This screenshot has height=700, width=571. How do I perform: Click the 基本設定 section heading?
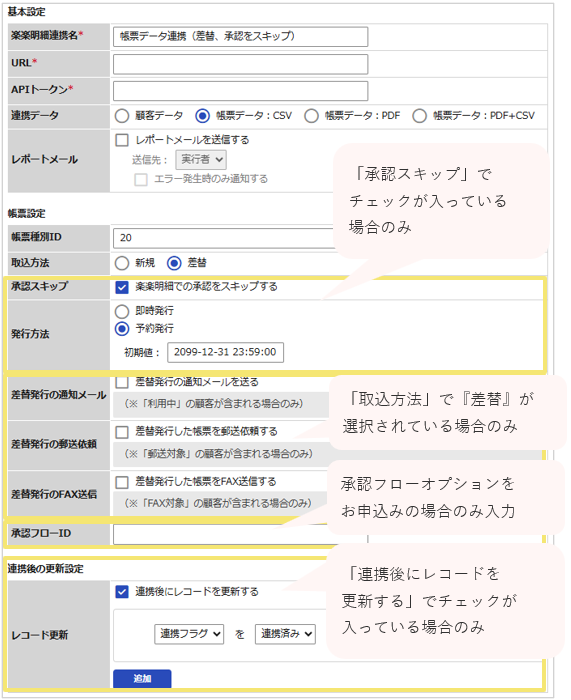26,12
